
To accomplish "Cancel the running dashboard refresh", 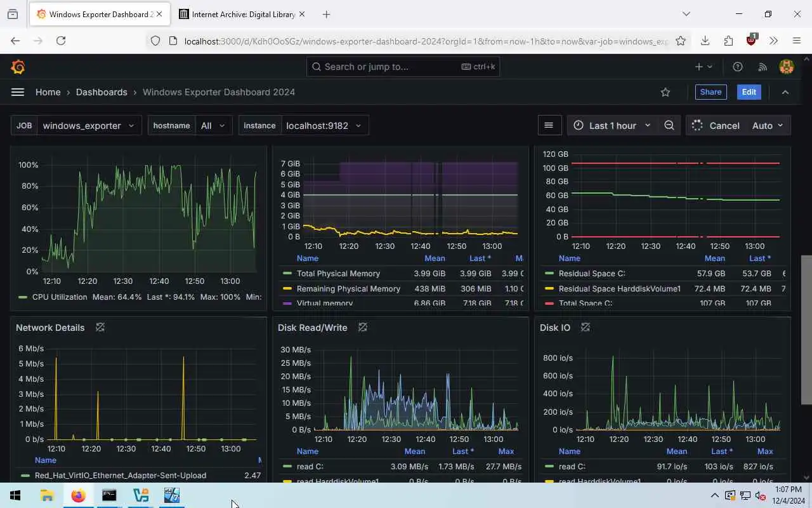I will pyautogui.click(x=716, y=126).
